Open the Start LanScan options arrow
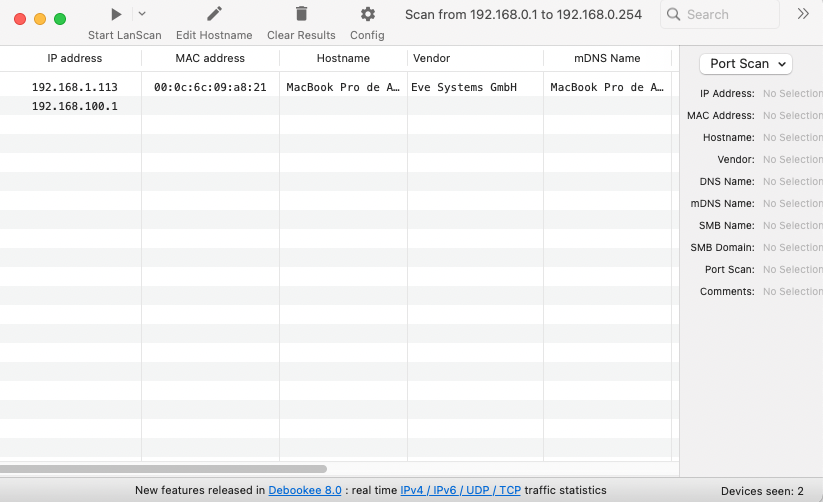Screen dimensions: 823x502 [x=142, y=14]
